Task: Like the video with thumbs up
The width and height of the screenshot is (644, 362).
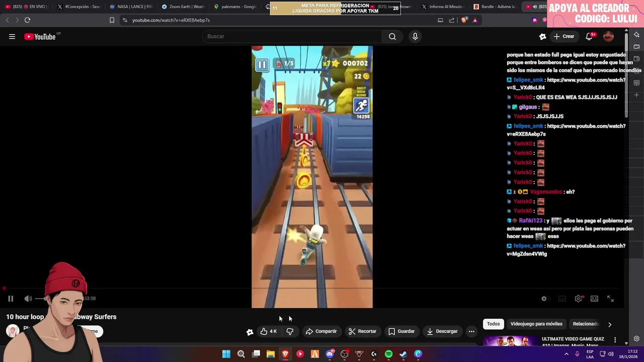Action: (x=269, y=331)
